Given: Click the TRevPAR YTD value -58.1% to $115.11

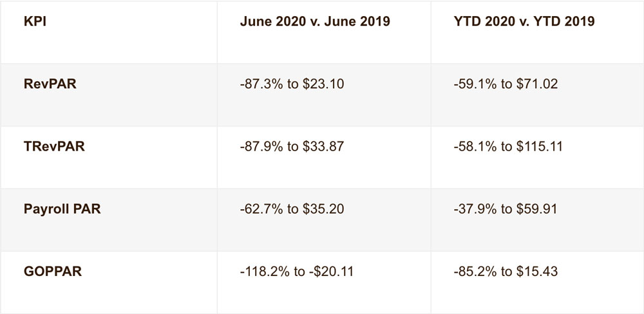Looking at the screenshot, I should [509, 146].
